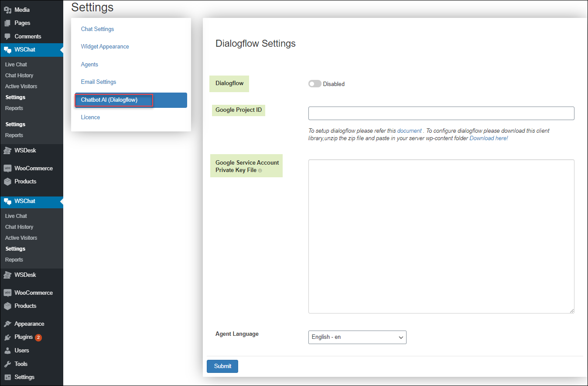Screen dimensions: 588x386
Task: Click the Dialogflow Settings heading
Action: pyautogui.click(x=256, y=44)
